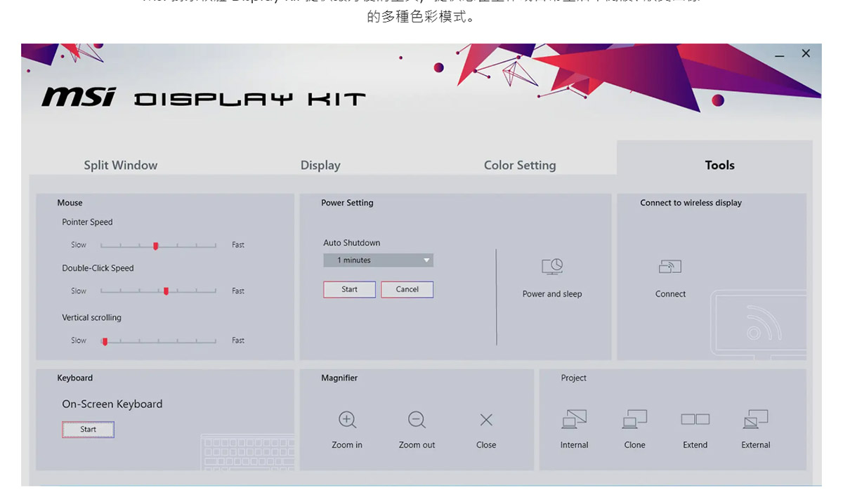Click the 'Extend' label under Project
Viewport: 843px width, 504px height.
695,445
